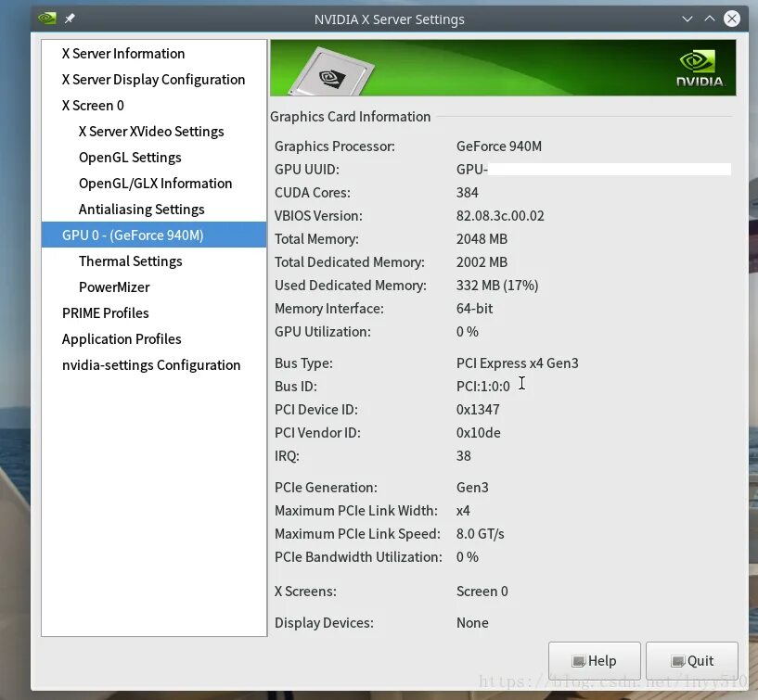Minimize window with the down chevron button
The image size is (758, 700).
click(x=687, y=19)
